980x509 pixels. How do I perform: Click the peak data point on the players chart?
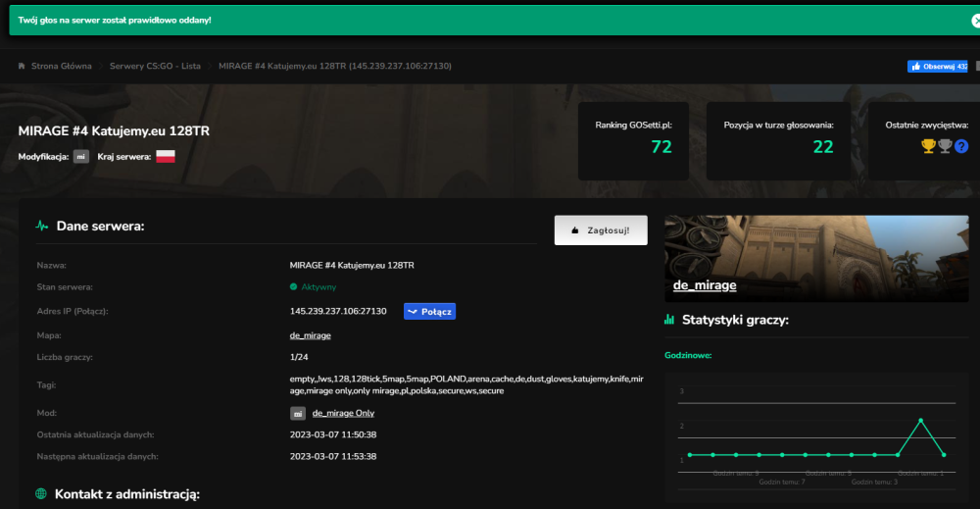click(920, 420)
